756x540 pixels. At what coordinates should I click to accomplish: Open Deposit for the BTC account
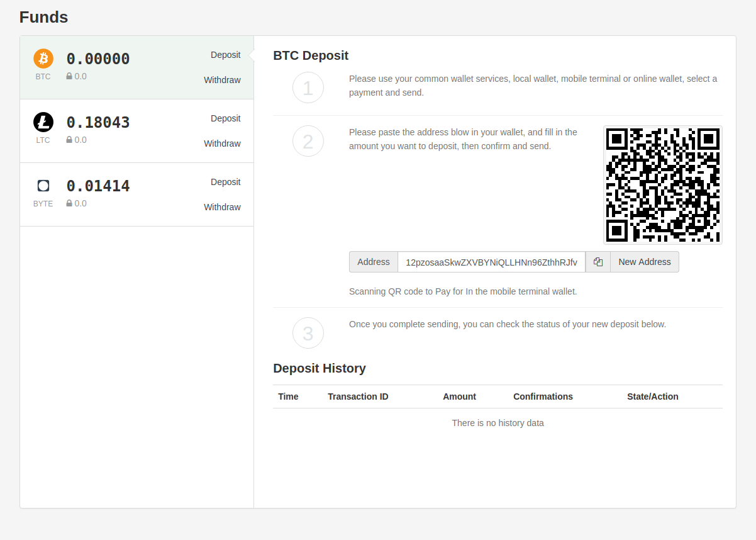coord(226,55)
